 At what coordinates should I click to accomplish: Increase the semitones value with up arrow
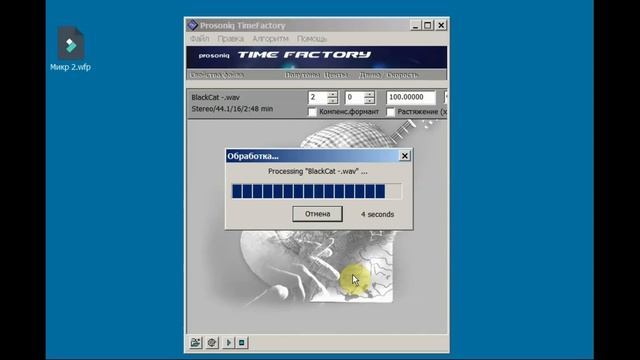tap(333, 94)
